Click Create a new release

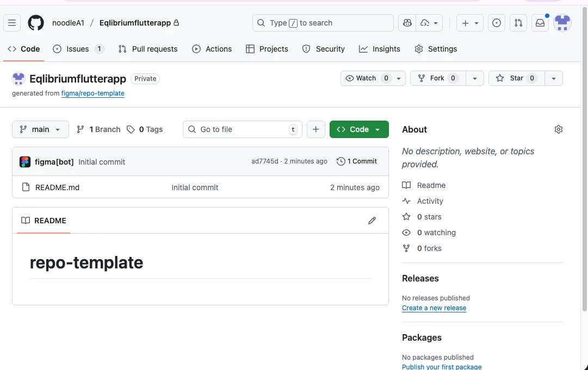434,308
